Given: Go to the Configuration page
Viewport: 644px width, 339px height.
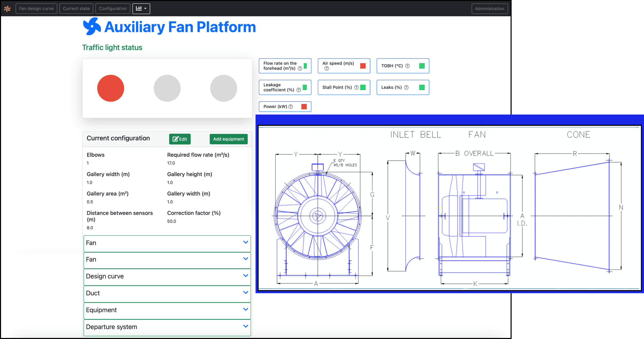Looking at the screenshot, I should 113,8.
